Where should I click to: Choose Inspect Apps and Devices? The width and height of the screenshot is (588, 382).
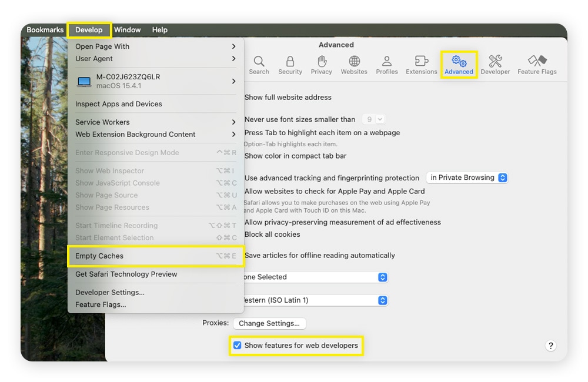(x=156, y=104)
